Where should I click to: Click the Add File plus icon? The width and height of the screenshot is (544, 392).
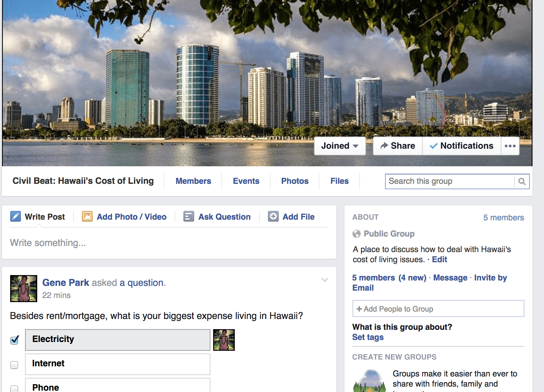point(273,216)
